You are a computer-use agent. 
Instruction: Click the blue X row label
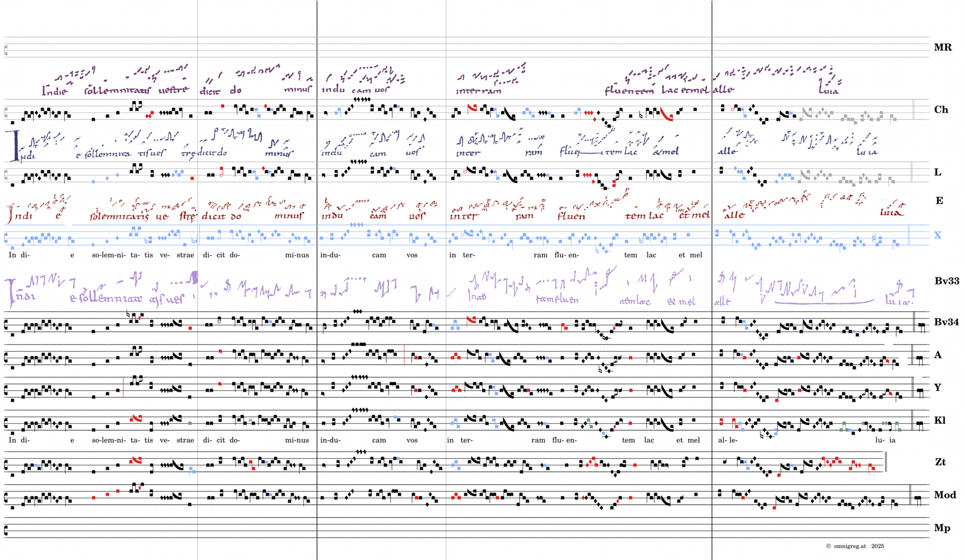pyautogui.click(x=937, y=235)
